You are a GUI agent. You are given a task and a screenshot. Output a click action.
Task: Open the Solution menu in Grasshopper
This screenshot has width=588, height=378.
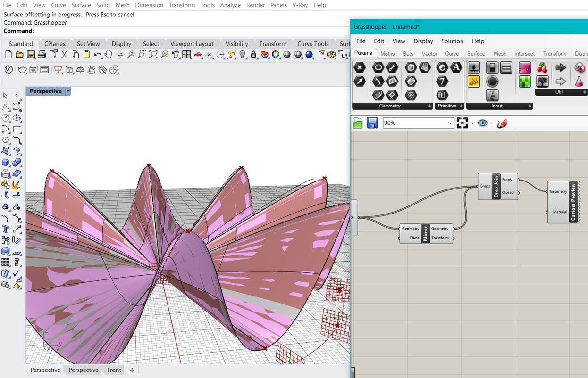point(452,41)
